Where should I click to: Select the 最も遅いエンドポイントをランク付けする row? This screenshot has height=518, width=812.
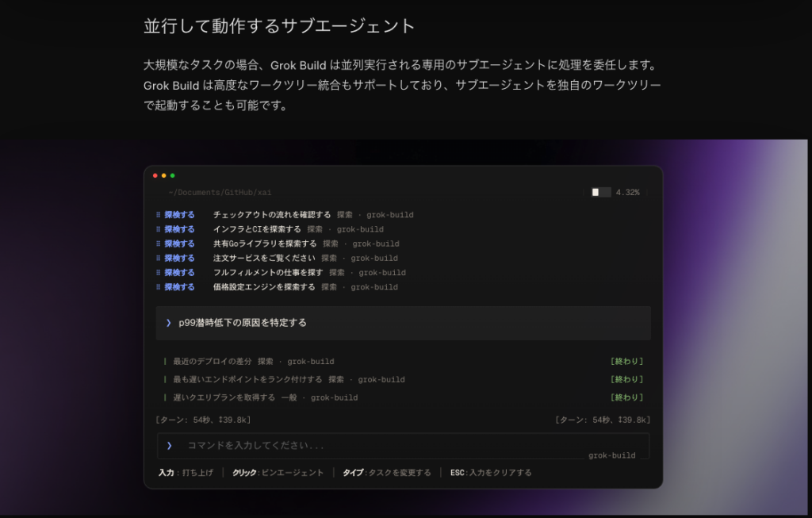[x=403, y=379]
